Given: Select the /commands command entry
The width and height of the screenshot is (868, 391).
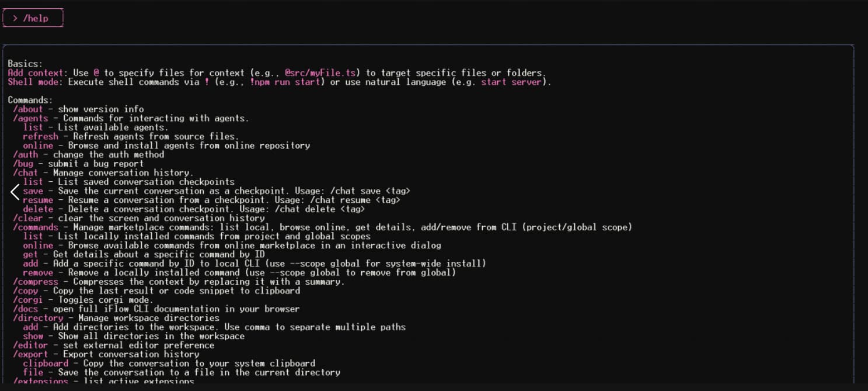Looking at the screenshot, I should click(x=36, y=227).
